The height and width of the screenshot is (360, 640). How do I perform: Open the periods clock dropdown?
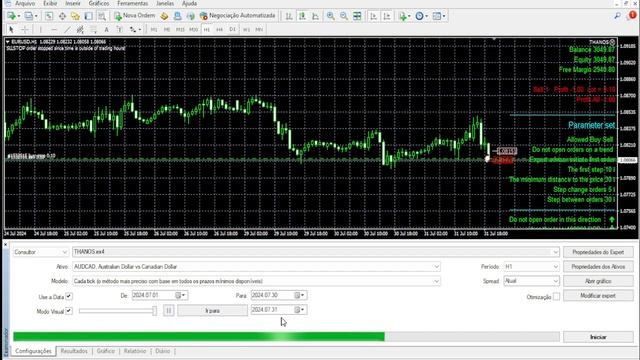pos(422,16)
